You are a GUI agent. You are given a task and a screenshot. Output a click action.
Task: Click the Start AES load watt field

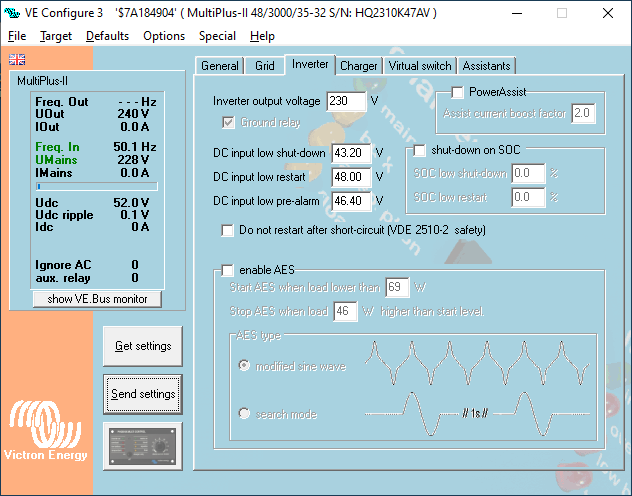[397, 287]
